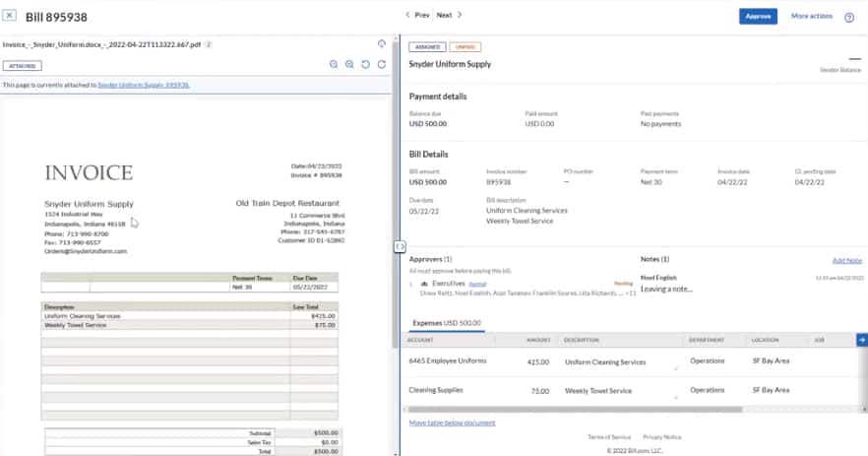Go to the next bill with the Next arrow
Image resolution: width=868 pixels, height=456 pixels.
(x=450, y=15)
